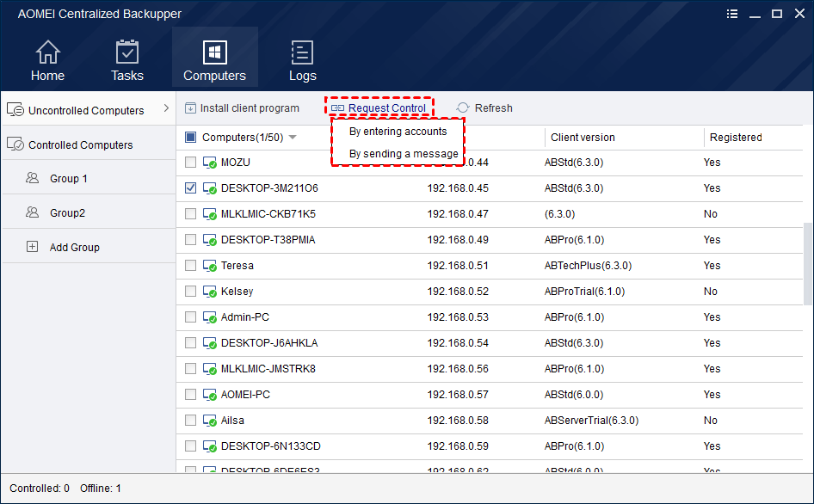
Task: Click the Offline: 1 status text
Action: click(100, 488)
